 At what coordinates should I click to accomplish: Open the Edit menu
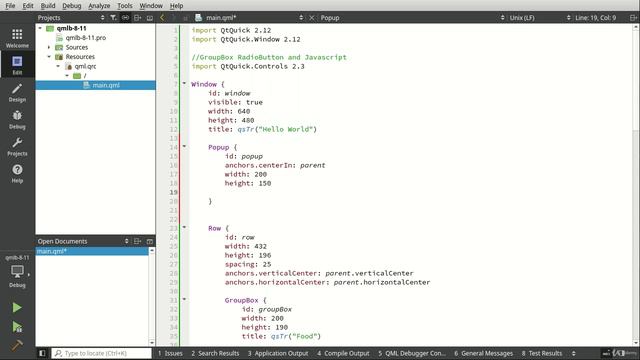[x=28, y=6]
